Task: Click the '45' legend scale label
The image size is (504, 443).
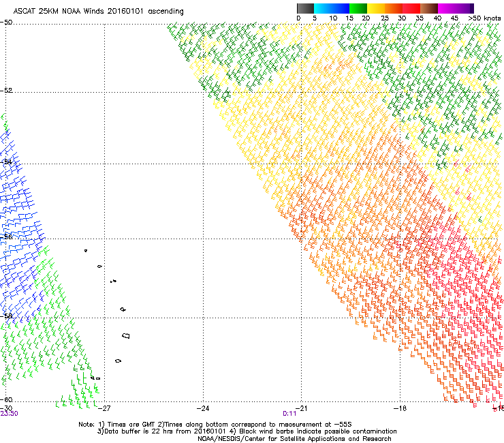Action: [x=454, y=18]
